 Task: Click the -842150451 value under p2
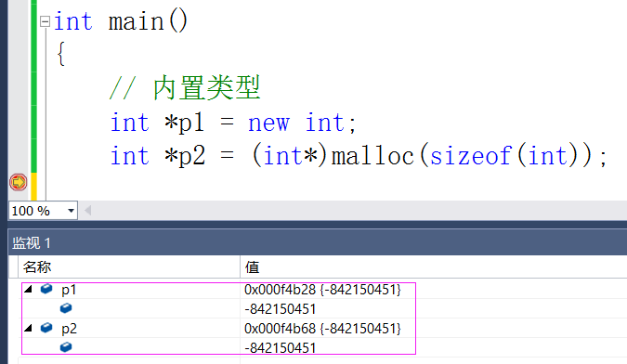[281, 348]
